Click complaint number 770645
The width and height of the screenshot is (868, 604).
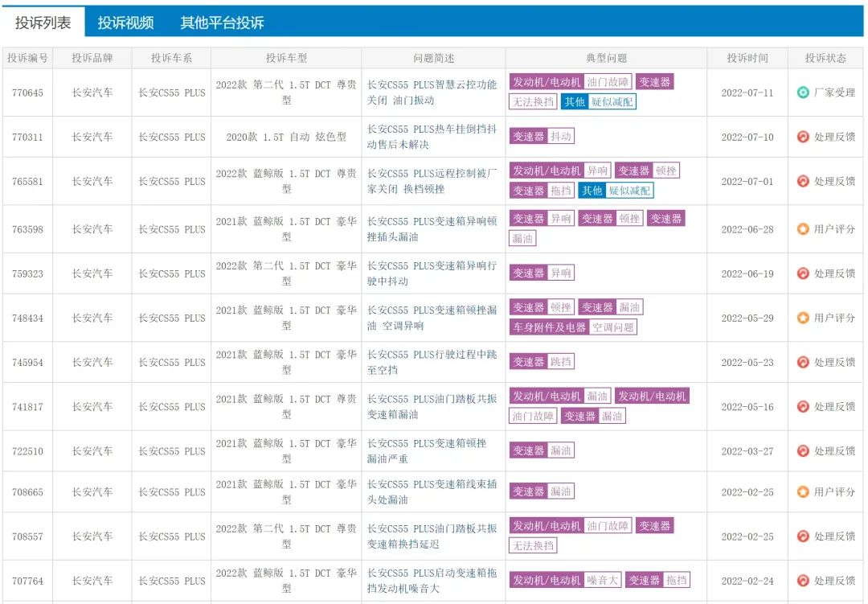[x=27, y=92]
